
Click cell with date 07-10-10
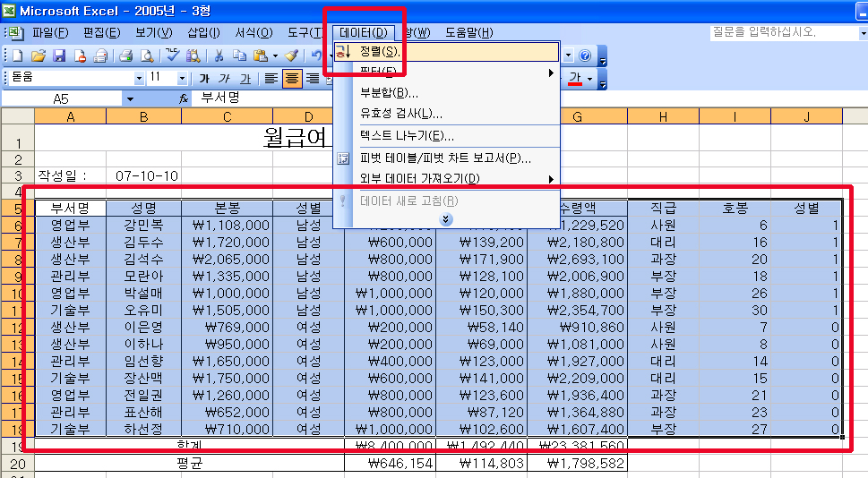(x=143, y=176)
